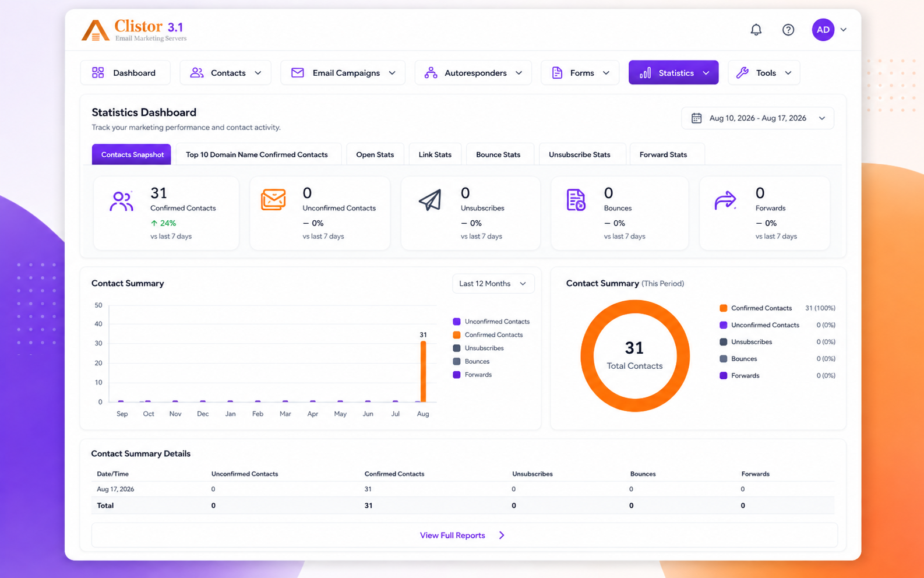This screenshot has width=924, height=578.
Task: Toggle Confirmed Contacts series in bar chart legend
Action: [488, 335]
